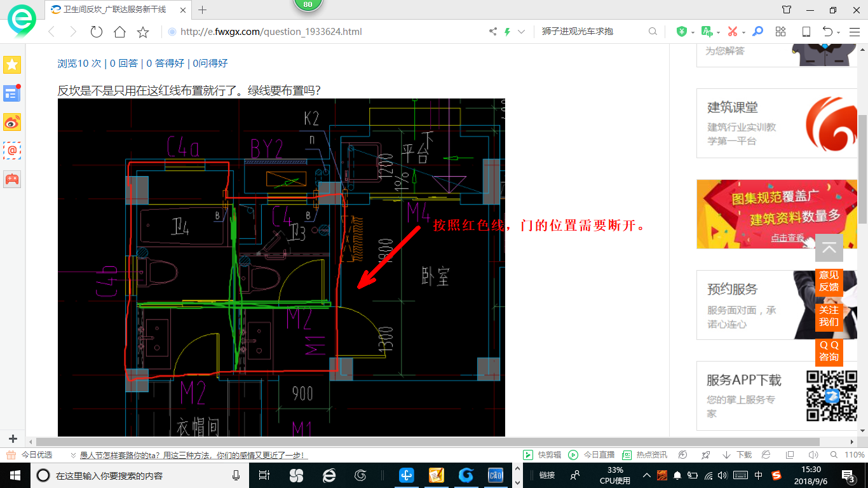Bookmark this page with the star
The image size is (868, 488).
(143, 32)
